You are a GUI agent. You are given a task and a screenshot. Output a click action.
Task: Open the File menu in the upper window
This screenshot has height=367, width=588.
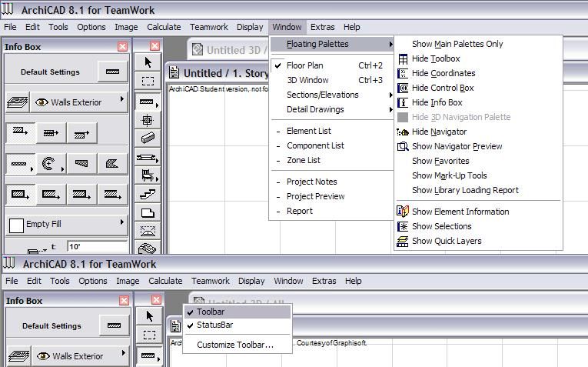(x=10, y=27)
